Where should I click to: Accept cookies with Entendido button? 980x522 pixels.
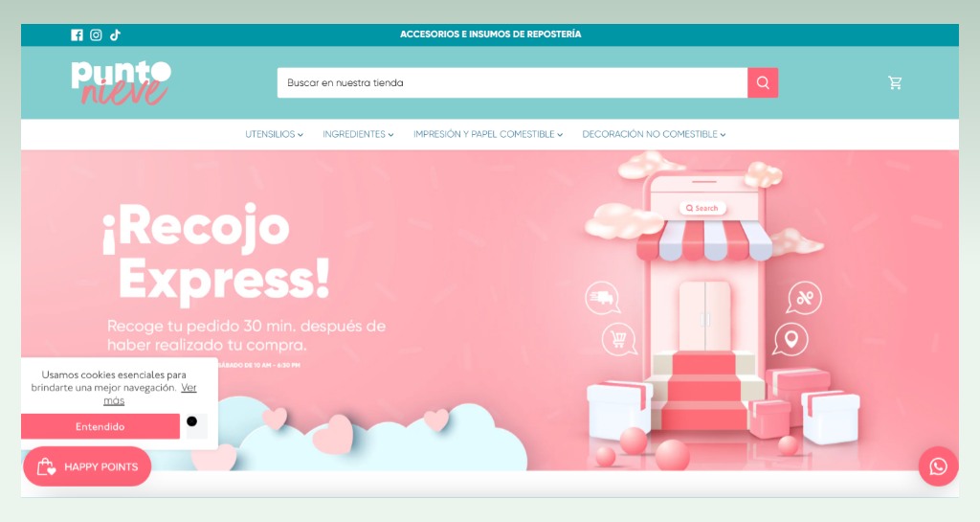coord(100,426)
